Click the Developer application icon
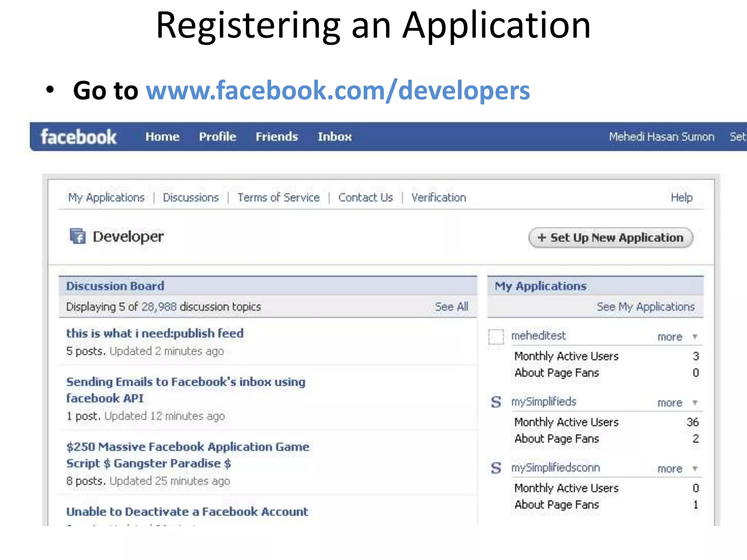 tap(77, 236)
